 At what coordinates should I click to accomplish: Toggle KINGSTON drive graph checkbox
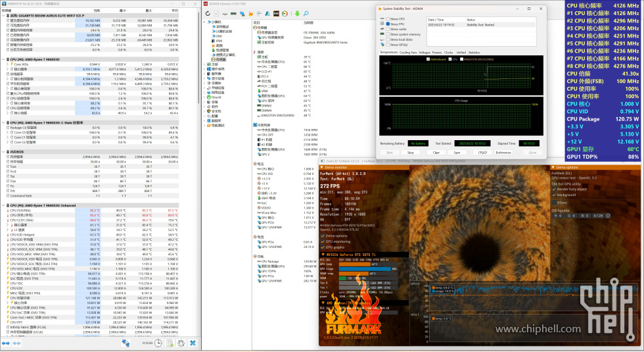[461, 59]
